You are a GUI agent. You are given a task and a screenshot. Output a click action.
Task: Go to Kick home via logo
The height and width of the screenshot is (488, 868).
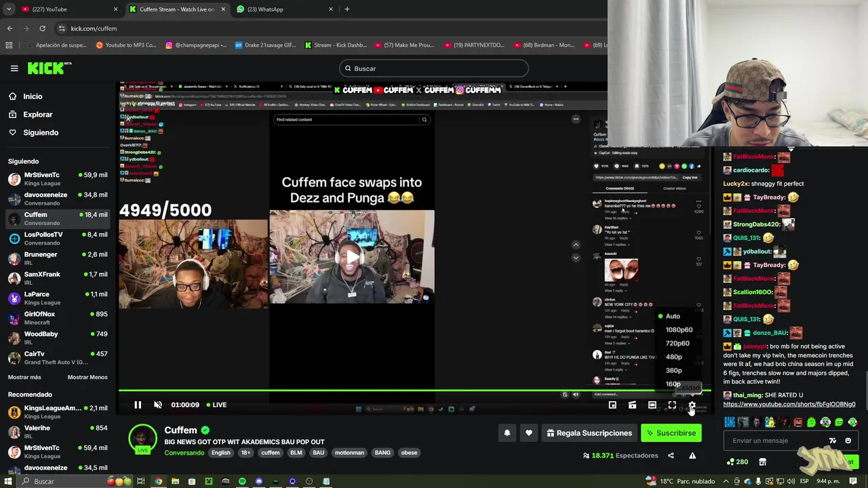coord(50,68)
